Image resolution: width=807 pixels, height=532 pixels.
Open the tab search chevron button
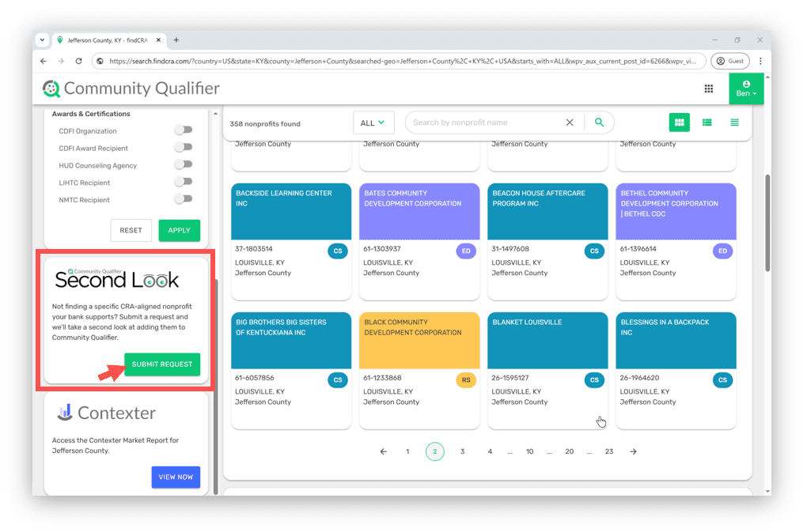pyautogui.click(x=42, y=40)
